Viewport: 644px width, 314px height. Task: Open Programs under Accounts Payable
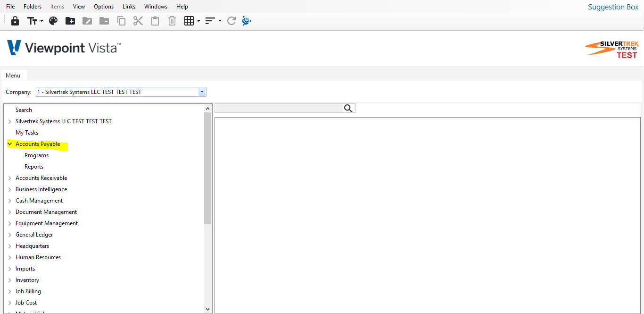pos(36,155)
